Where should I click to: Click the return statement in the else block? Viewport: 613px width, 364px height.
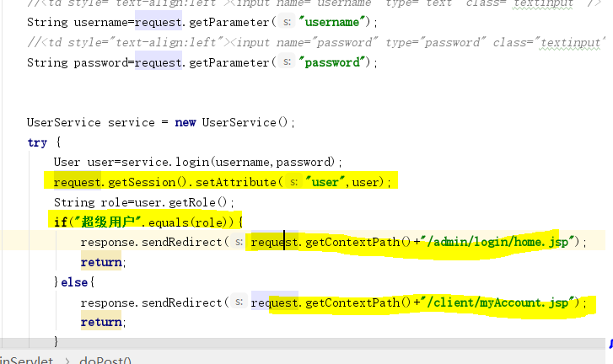pyautogui.click(x=101, y=322)
